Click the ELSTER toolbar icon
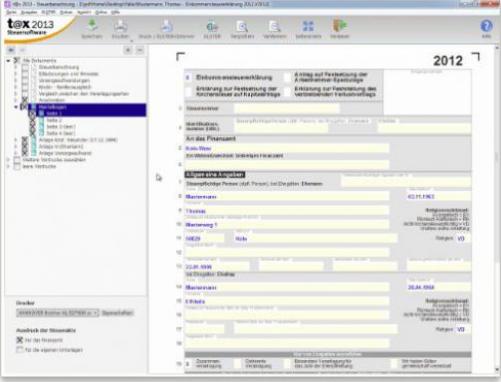Viewport: 501px width, 382px height. [x=212, y=26]
